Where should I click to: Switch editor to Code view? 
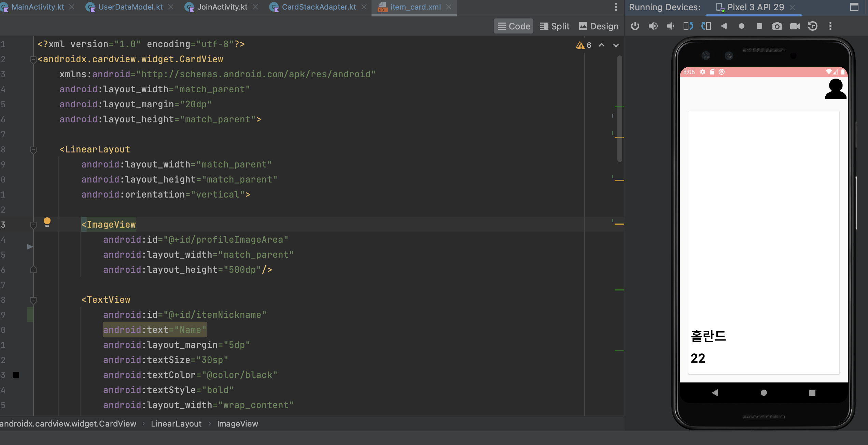[x=514, y=26]
